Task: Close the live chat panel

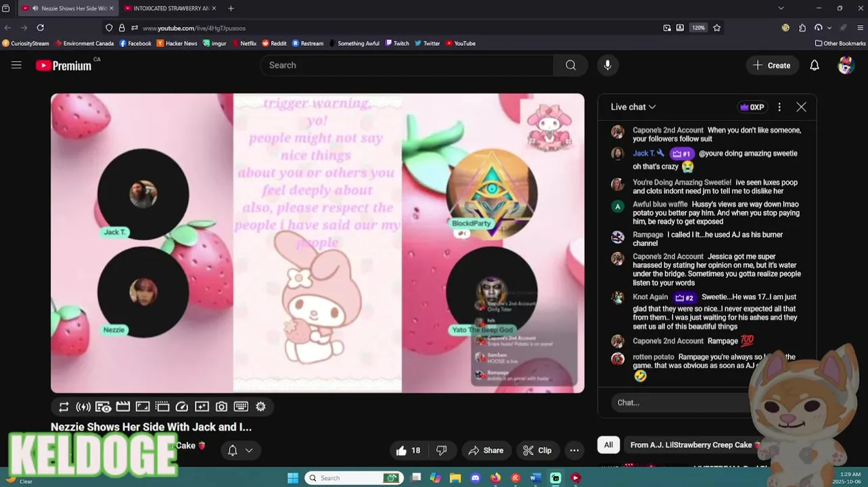Action: tap(801, 107)
